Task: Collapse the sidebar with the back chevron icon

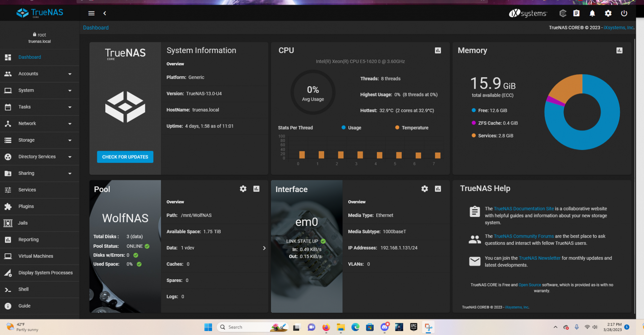Action: (x=105, y=13)
